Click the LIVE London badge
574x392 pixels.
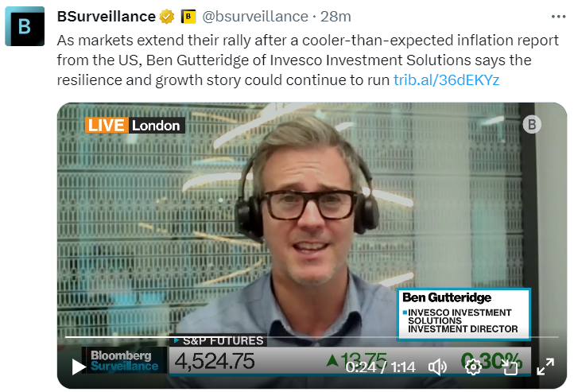tap(134, 126)
